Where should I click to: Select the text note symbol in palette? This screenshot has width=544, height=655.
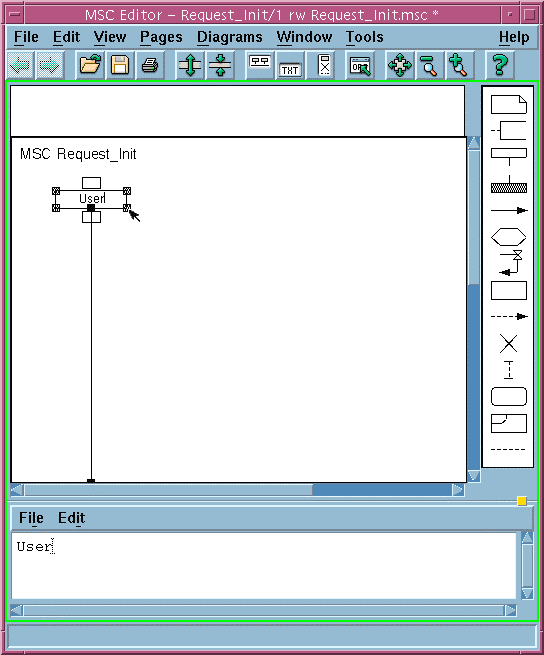(508, 104)
